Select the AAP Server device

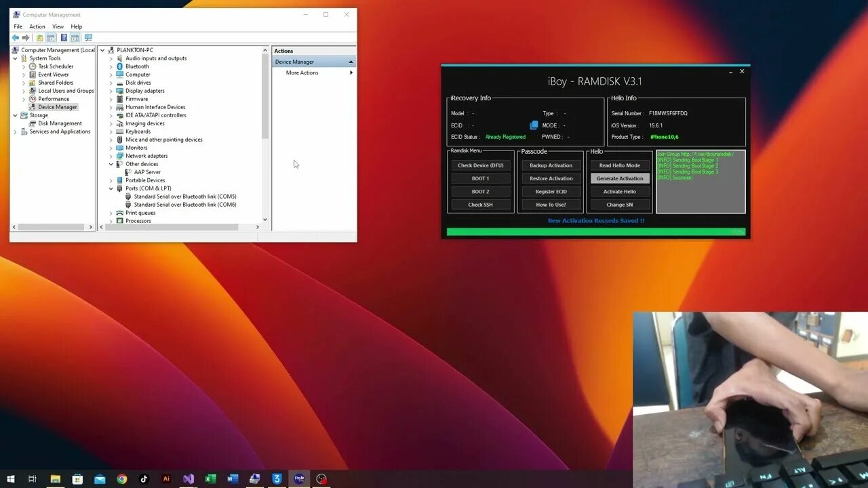(x=147, y=172)
